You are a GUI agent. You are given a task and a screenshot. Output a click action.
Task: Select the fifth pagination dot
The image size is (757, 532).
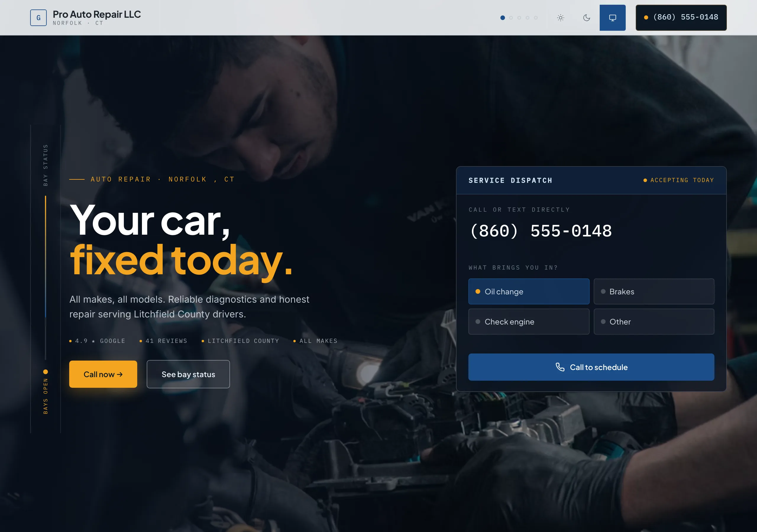tap(536, 18)
